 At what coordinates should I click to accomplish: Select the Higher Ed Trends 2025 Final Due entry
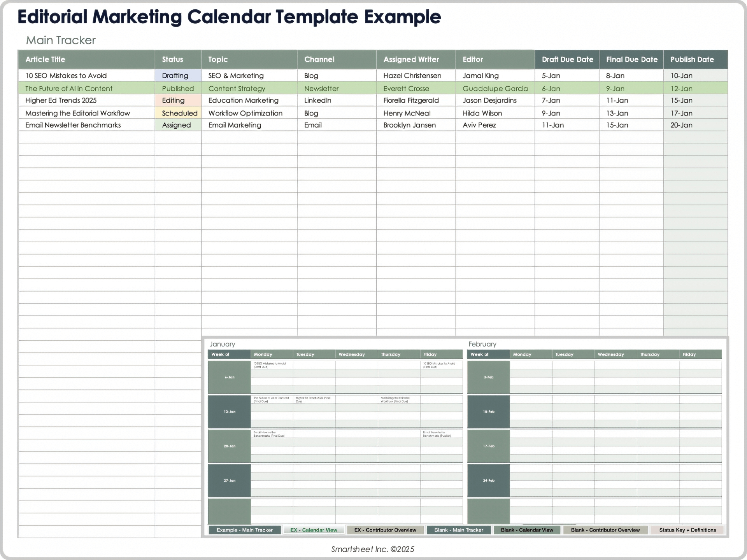(314, 400)
